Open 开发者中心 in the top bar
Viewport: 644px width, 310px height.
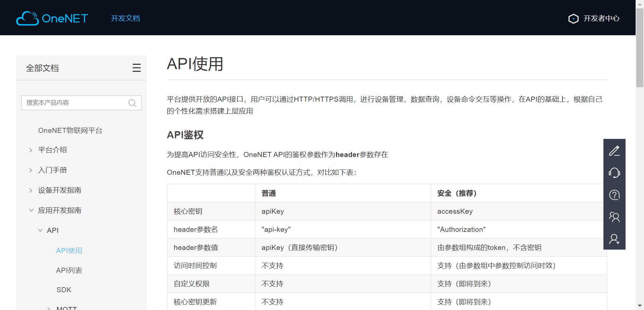point(601,18)
